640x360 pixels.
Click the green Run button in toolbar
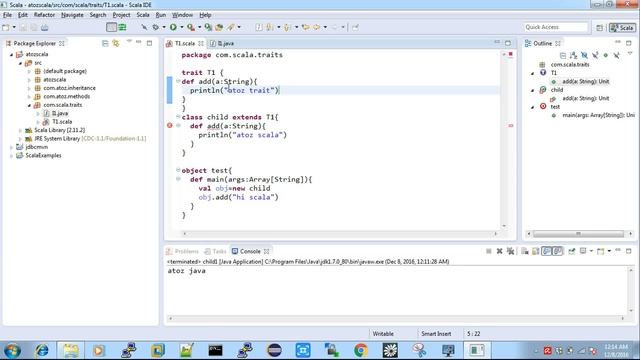pyautogui.click(x=173, y=27)
